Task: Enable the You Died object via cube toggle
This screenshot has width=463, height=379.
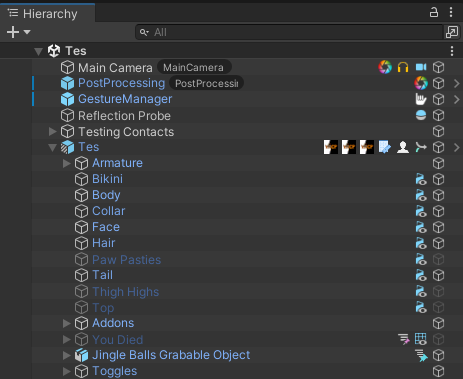Action: tap(438, 339)
